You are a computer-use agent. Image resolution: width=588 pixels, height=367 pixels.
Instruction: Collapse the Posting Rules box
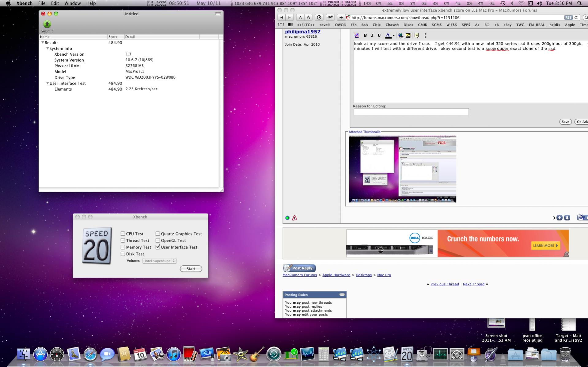click(x=342, y=295)
